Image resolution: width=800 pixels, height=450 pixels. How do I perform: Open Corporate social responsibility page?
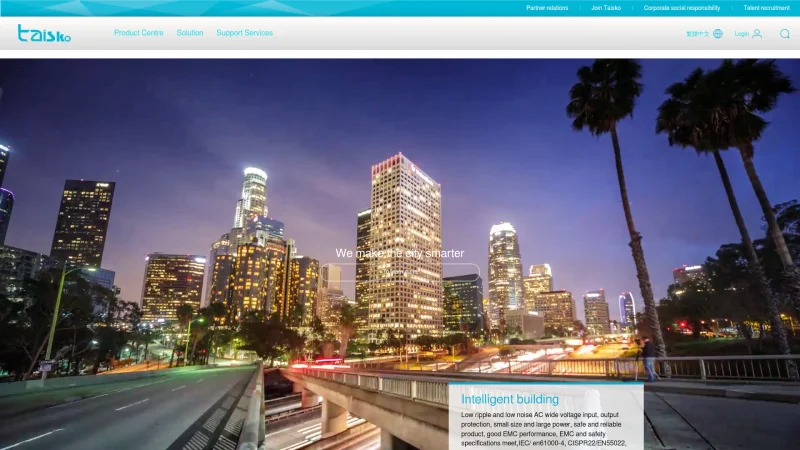pyautogui.click(x=682, y=8)
